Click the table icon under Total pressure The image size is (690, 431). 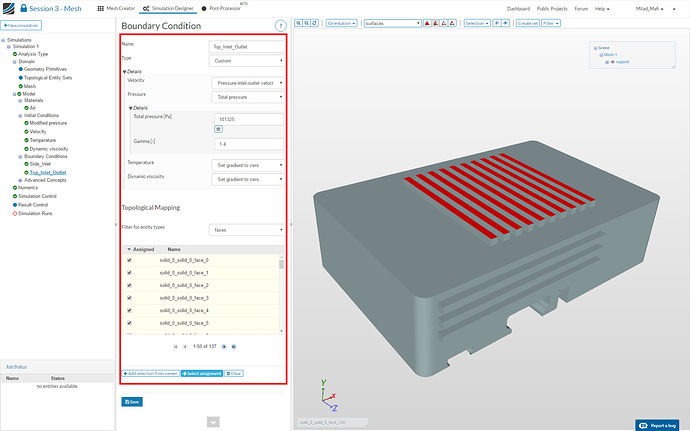[x=218, y=129]
